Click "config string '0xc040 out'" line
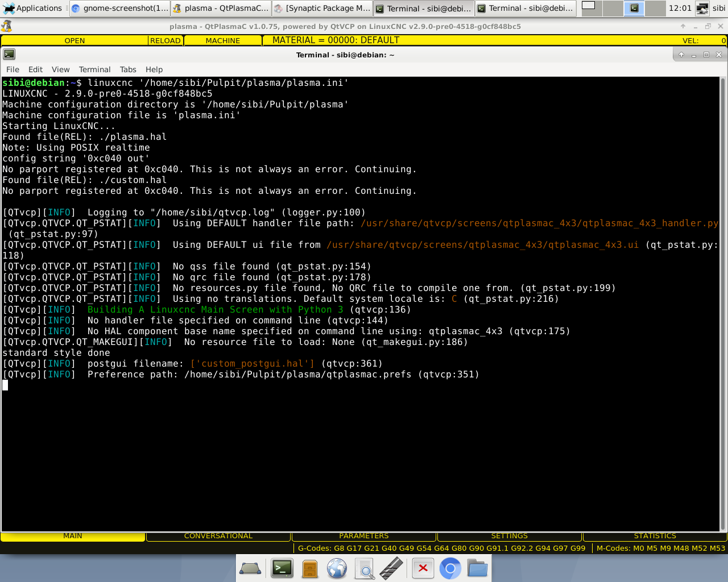The width and height of the screenshot is (728, 582). click(x=76, y=159)
